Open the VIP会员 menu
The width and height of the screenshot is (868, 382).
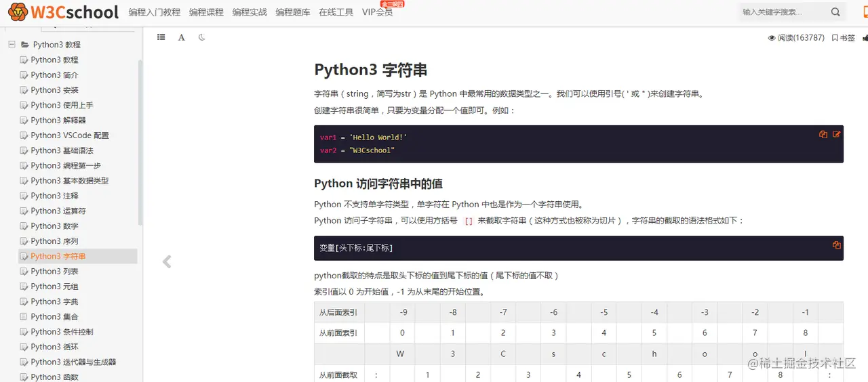[x=378, y=12]
